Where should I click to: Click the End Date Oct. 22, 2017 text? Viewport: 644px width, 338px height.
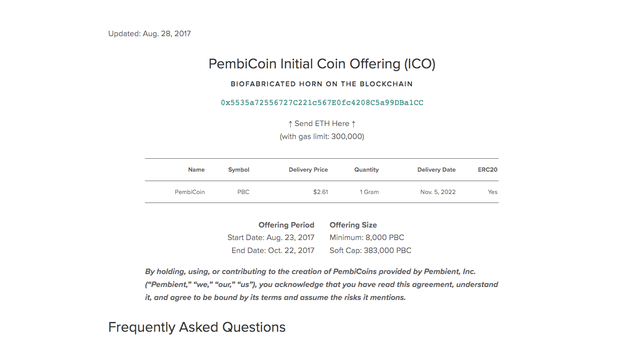point(273,250)
